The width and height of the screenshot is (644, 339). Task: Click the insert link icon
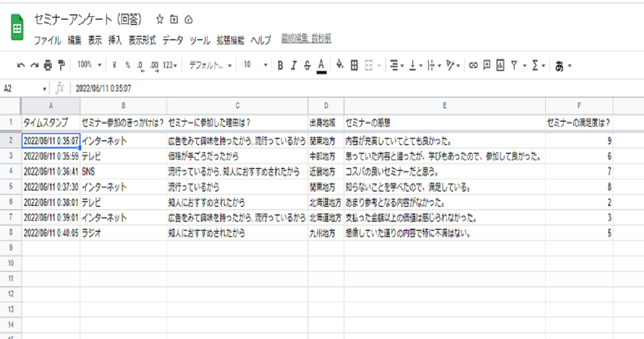coord(473,65)
